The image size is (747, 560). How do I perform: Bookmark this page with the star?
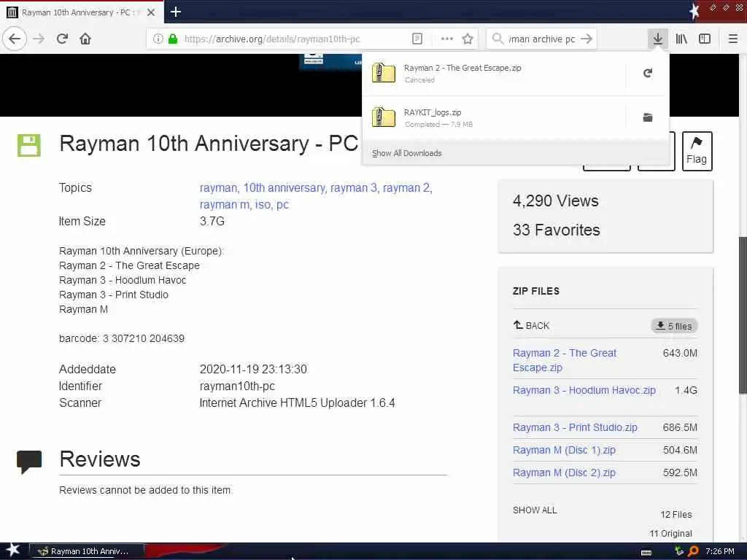468,39
